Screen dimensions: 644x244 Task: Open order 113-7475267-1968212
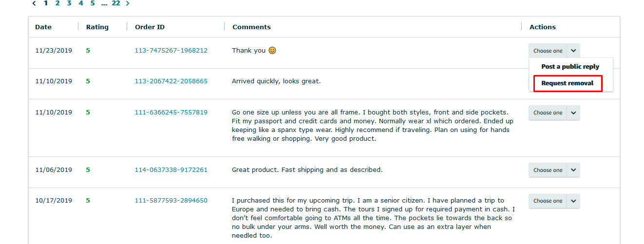pos(171,51)
